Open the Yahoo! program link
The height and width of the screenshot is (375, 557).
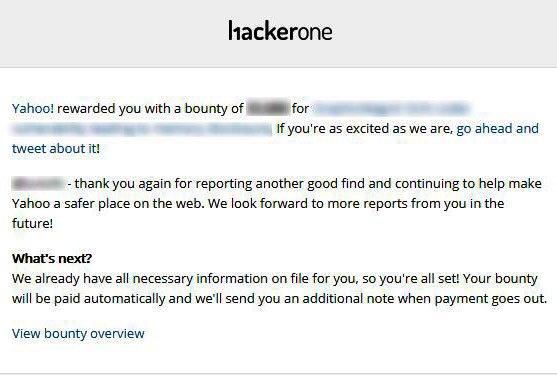tap(33, 108)
